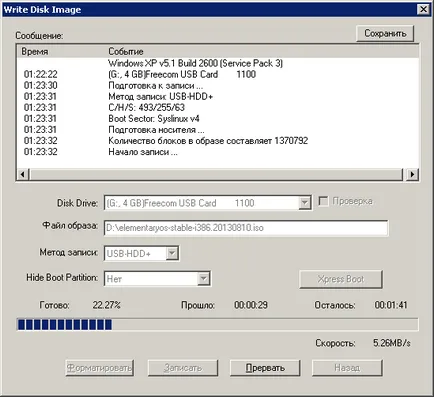This screenshot has height=397, width=434.
Task: Open the Disk Drive dropdown
Action: click(x=304, y=203)
